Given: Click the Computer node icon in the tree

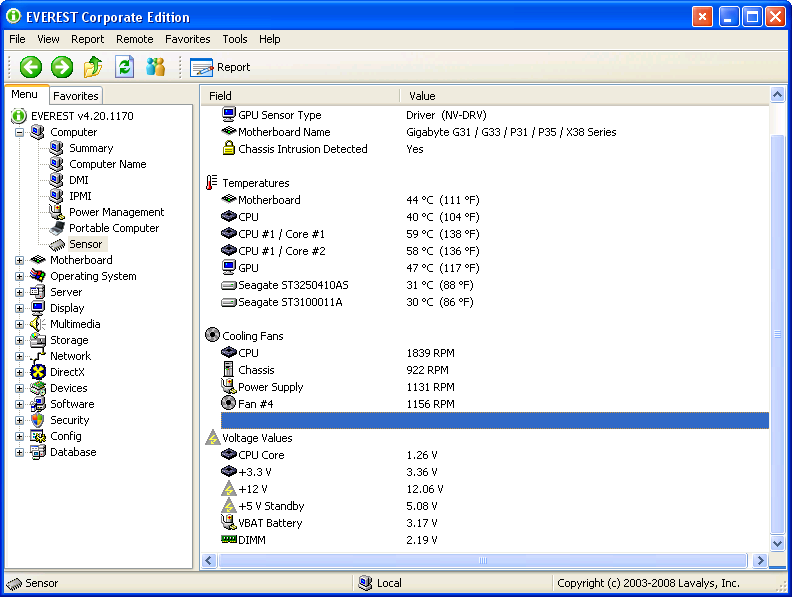Looking at the screenshot, I should tap(37, 132).
